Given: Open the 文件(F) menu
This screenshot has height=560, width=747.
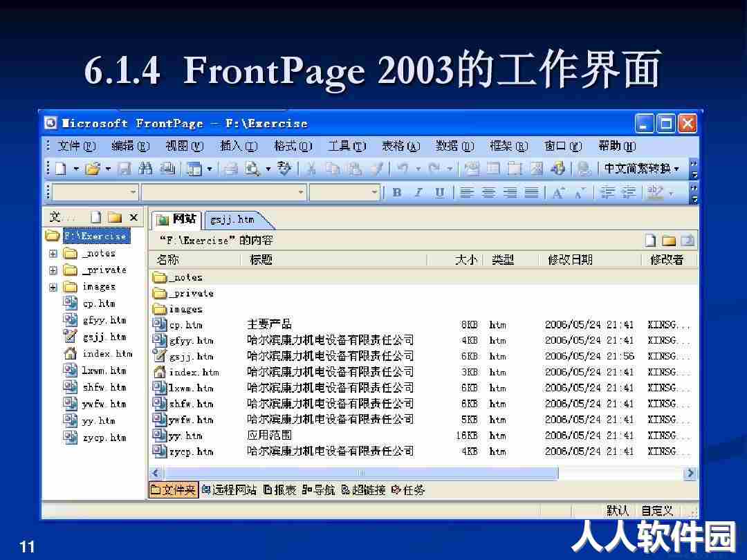Looking at the screenshot, I should (76, 146).
